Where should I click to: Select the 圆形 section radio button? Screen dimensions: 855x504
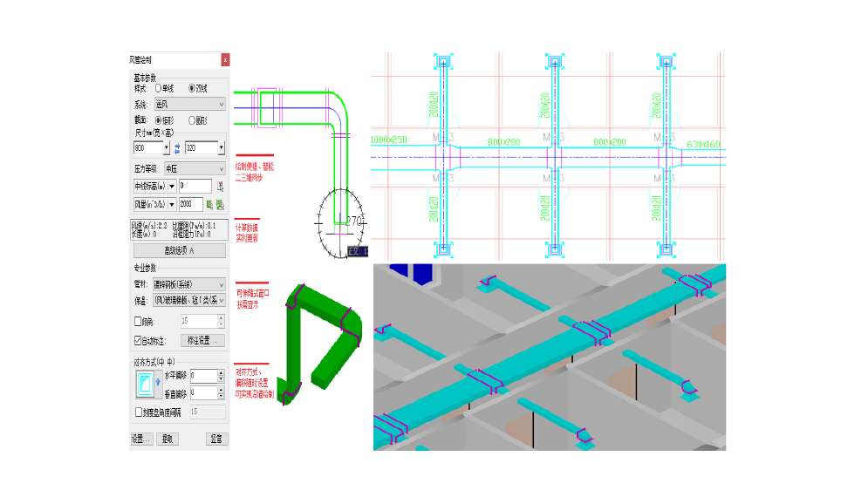click(x=192, y=120)
